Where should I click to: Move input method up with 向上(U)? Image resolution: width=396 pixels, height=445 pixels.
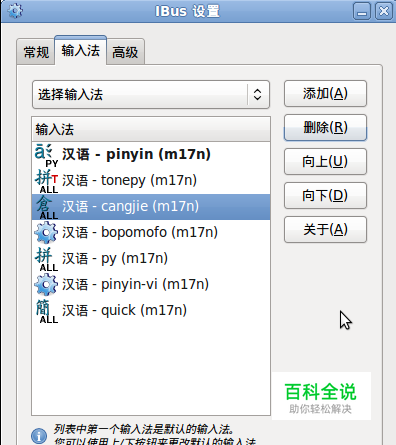point(325,162)
